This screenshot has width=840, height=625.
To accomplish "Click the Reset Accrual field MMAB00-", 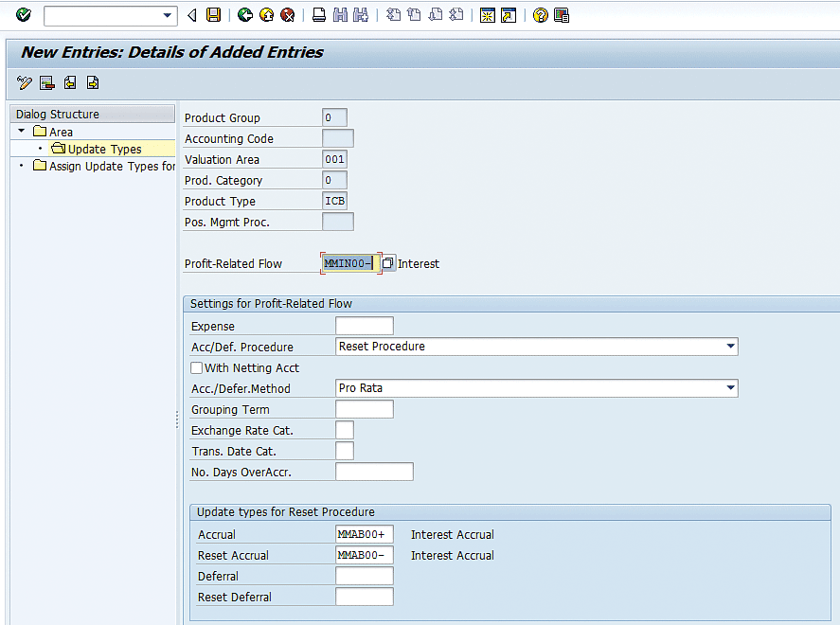I will [x=365, y=555].
